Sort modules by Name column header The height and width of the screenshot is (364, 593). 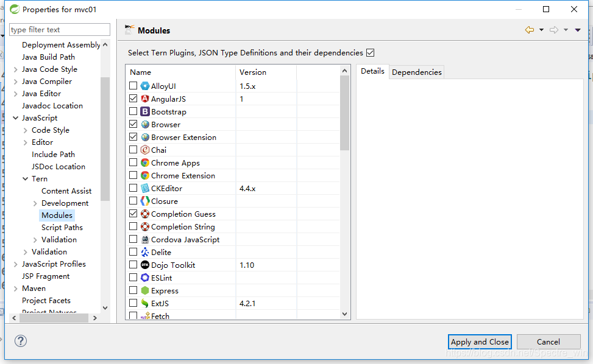point(181,72)
